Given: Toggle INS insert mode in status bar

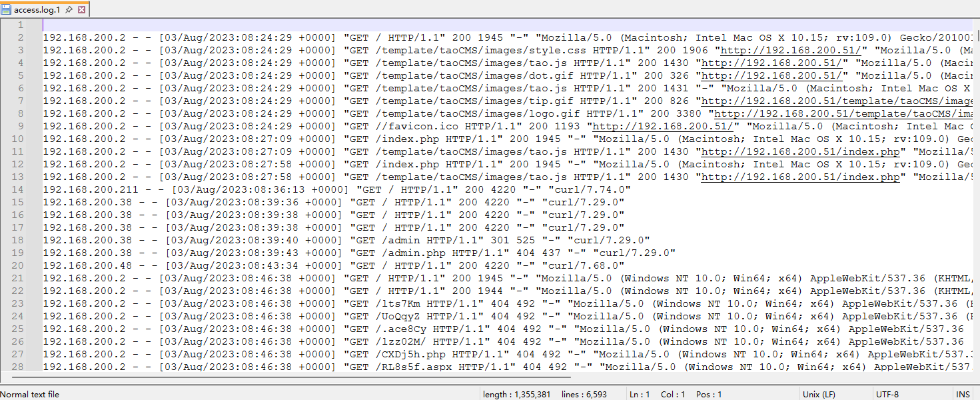Looking at the screenshot, I should tap(963, 394).
